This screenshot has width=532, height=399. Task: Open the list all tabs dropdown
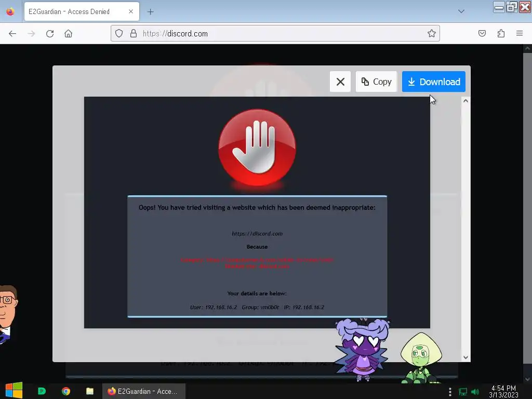[461, 11]
